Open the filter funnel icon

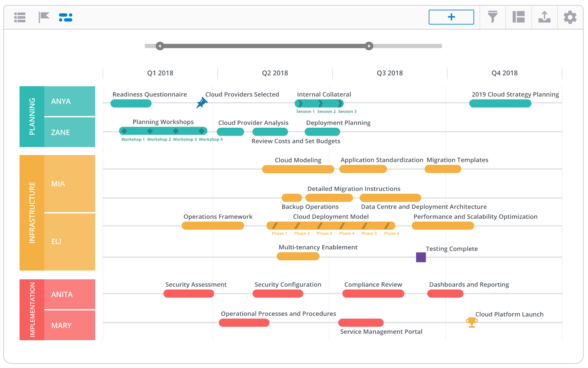[x=492, y=17]
